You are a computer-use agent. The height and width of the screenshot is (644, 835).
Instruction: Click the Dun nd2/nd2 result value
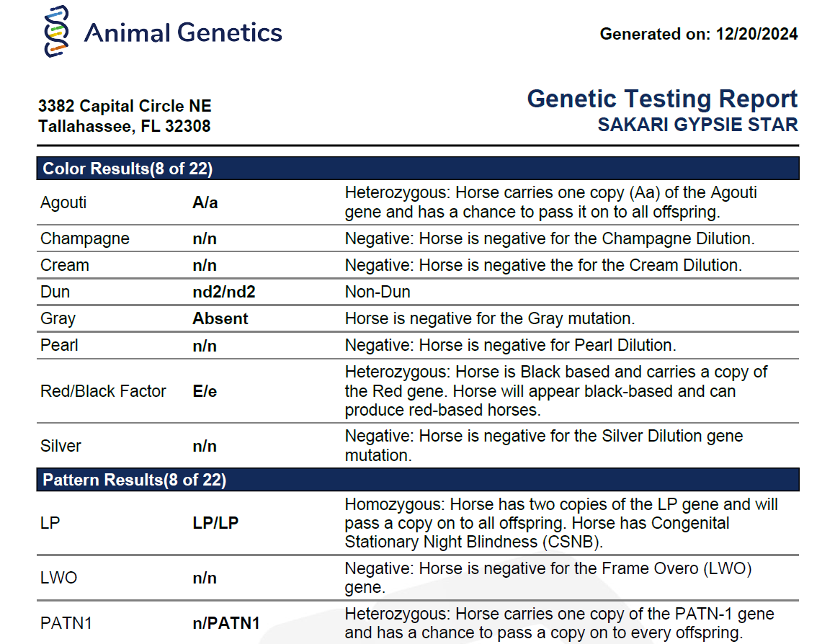tap(224, 292)
